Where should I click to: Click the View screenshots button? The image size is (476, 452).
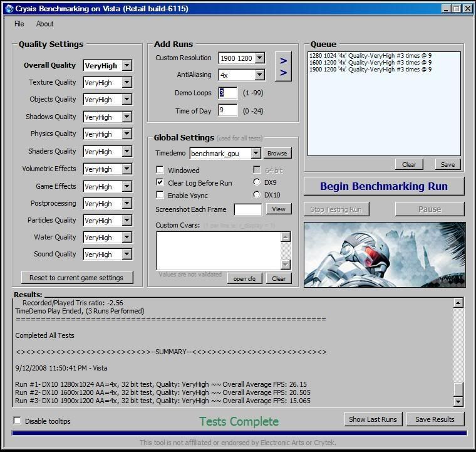click(279, 209)
